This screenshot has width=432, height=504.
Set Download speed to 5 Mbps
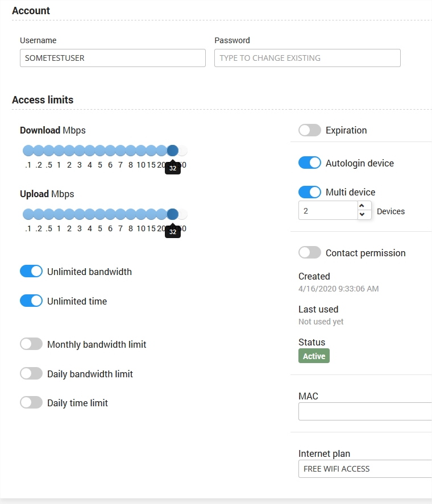(100, 151)
